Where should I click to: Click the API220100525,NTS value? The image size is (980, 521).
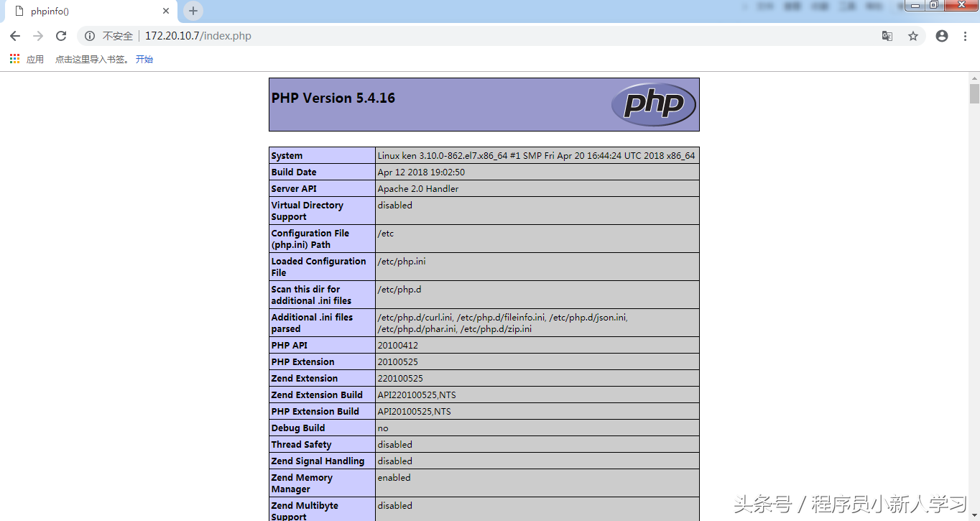(x=417, y=395)
